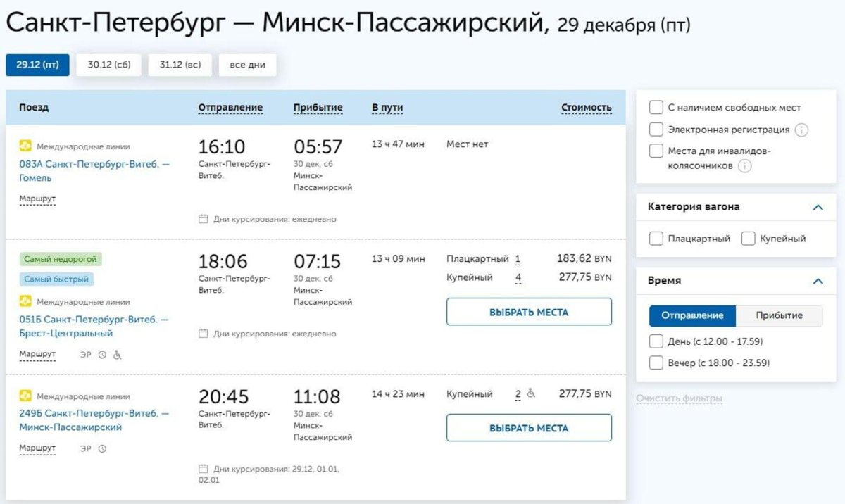Expand Маршрут for train 083А
Image resolution: width=845 pixels, height=504 pixels.
point(37,199)
